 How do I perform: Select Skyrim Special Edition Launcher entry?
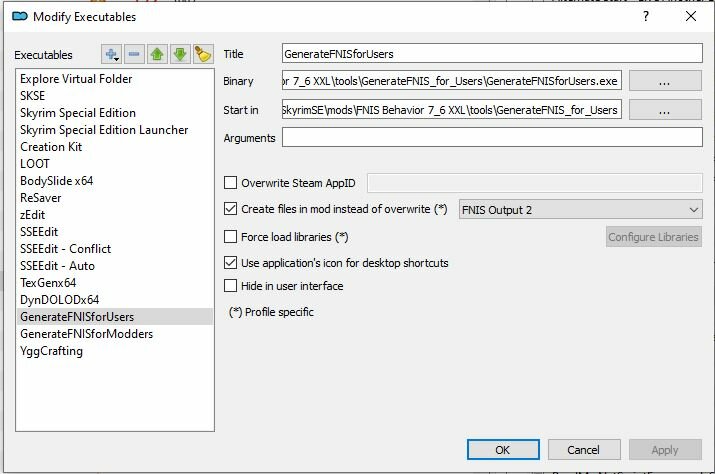[115, 130]
